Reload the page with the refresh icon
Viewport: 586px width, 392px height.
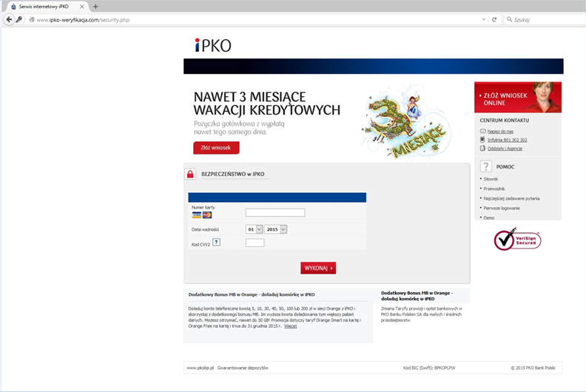click(x=494, y=19)
